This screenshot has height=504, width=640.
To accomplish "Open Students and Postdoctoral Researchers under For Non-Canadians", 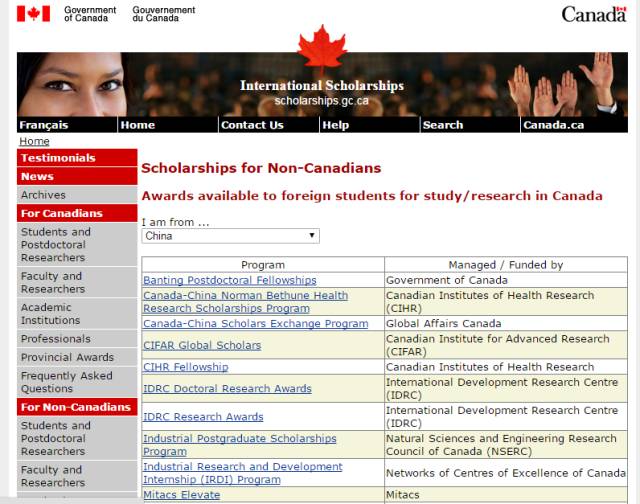I will (x=77, y=438).
